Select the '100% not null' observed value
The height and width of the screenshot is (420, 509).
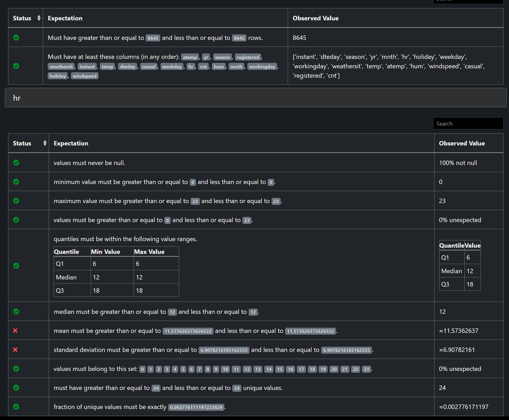coord(458,163)
